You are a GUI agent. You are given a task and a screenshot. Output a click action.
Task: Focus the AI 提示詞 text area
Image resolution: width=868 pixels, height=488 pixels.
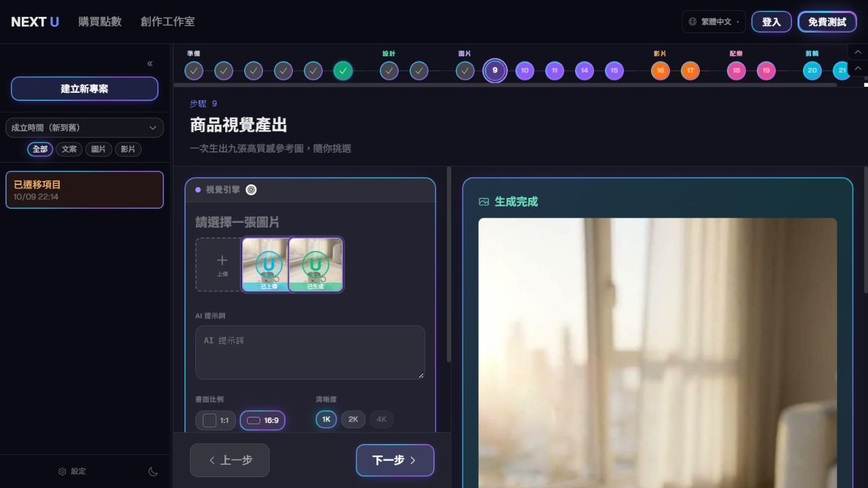[x=310, y=352]
